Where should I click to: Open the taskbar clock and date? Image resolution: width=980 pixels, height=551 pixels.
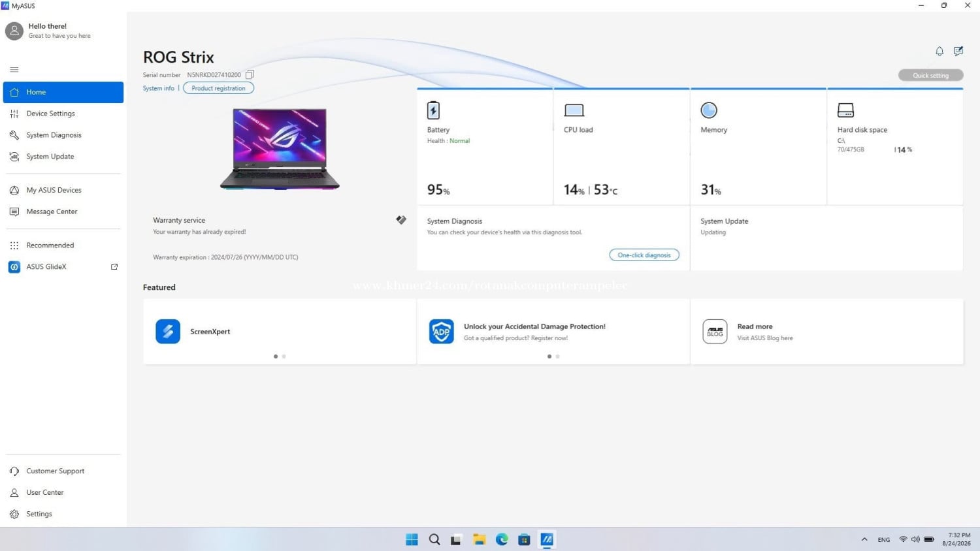[956, 539]
